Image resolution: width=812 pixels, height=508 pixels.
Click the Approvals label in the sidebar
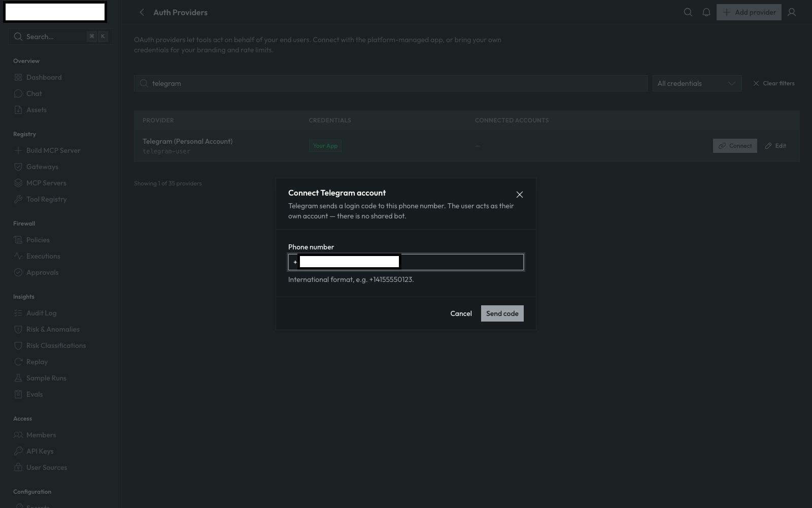coord(42,272)
